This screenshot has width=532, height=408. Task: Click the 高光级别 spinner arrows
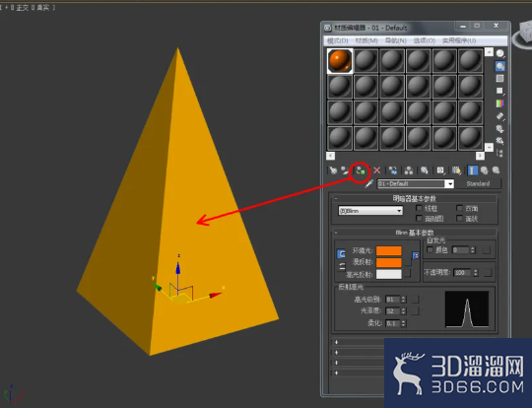(403, 300)
